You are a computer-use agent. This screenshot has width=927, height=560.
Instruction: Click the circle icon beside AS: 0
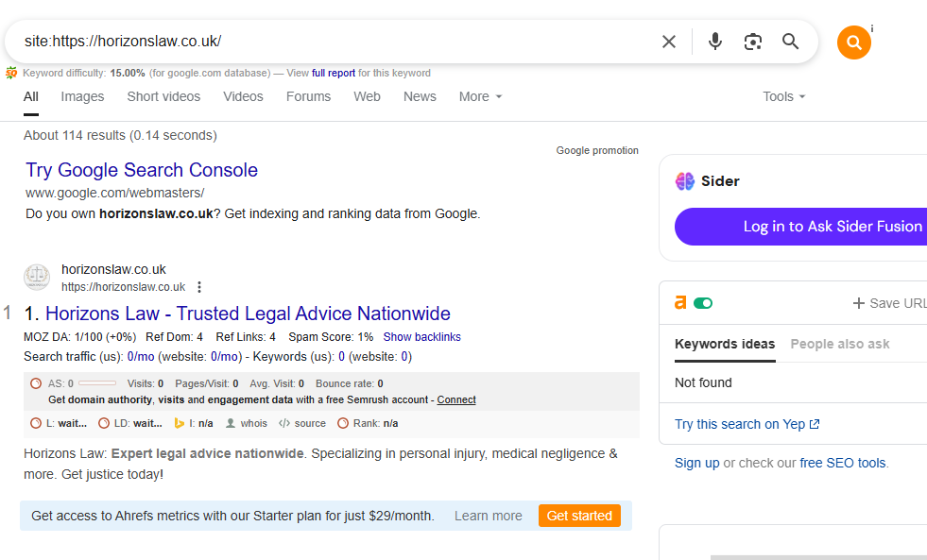point(36,383)
